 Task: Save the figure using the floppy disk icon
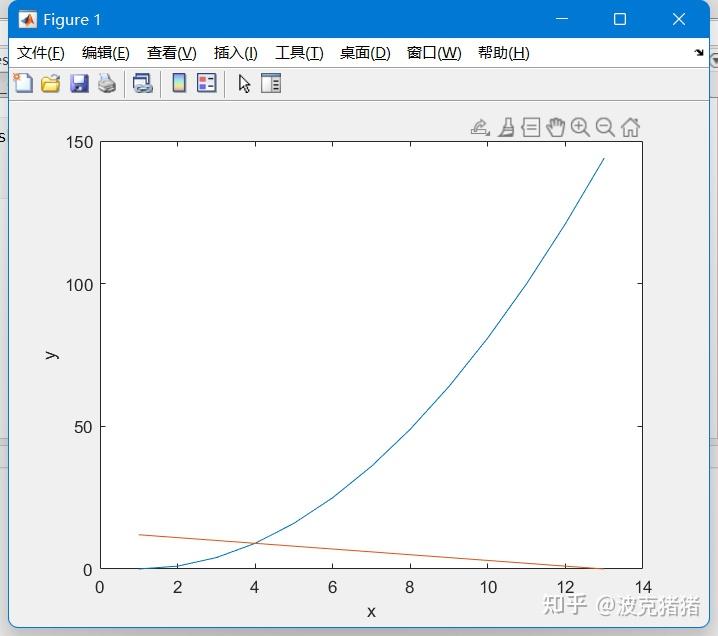click(x=79, y=84)
